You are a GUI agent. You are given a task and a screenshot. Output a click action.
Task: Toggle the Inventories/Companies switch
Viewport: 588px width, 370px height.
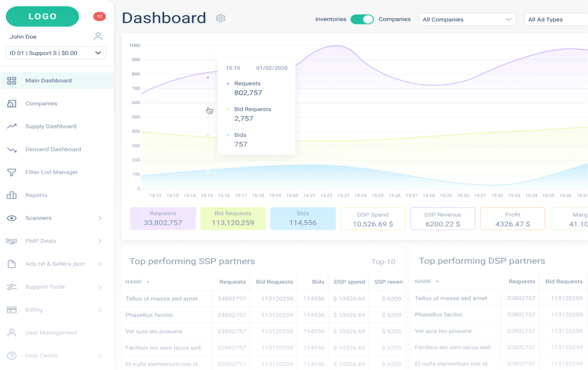pyautogui.click(x=362, y=19)
